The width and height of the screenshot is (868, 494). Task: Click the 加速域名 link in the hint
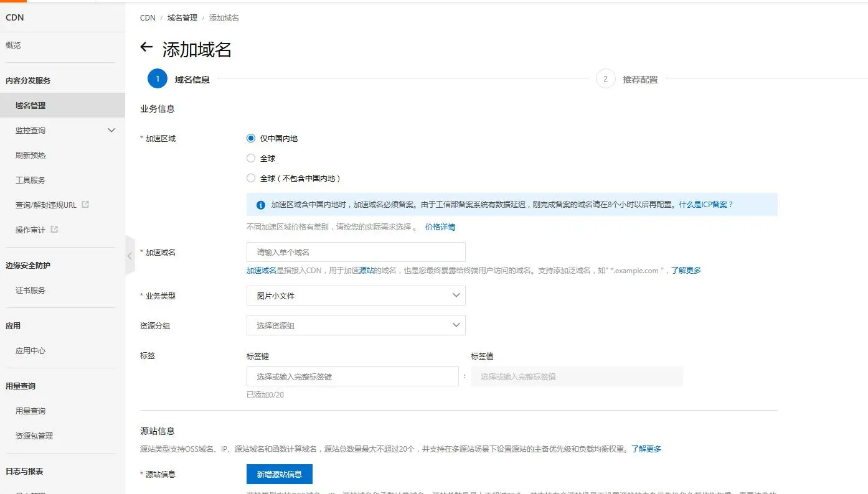[x=262, y=271]
